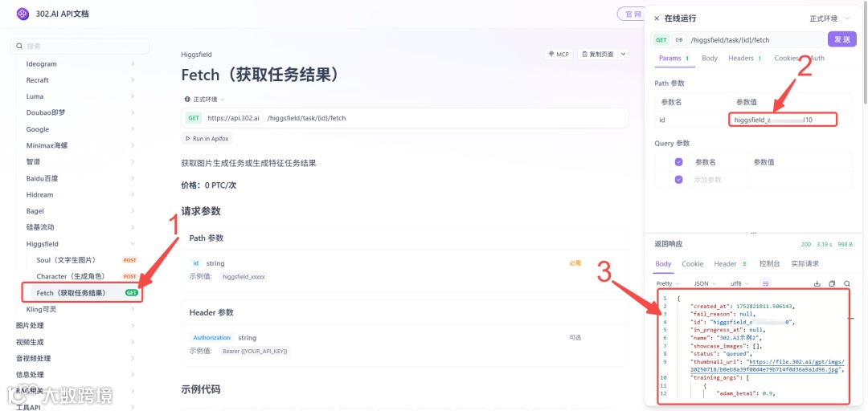This screenshot has height=411, width=868.
Task: Switch to the response Cookie tab
Action: coord(693,264)
